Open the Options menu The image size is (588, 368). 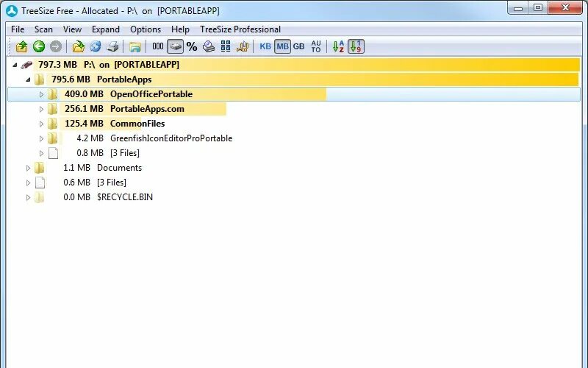tap(146, 29)
